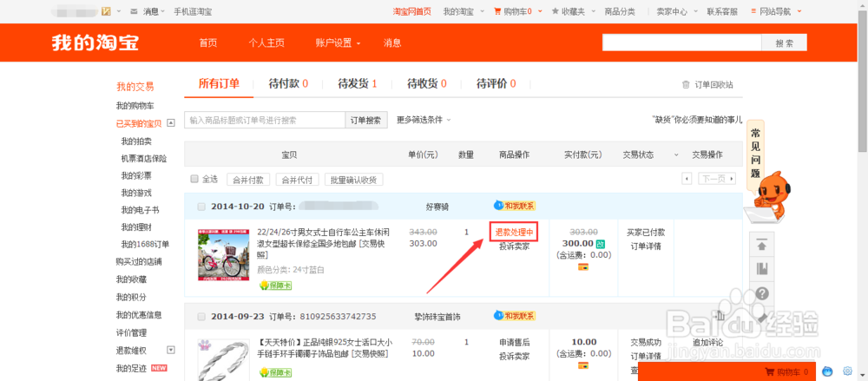Click the 订单搜索 button
This screenshot has height=381, width=868.
(x=366, y=120)
